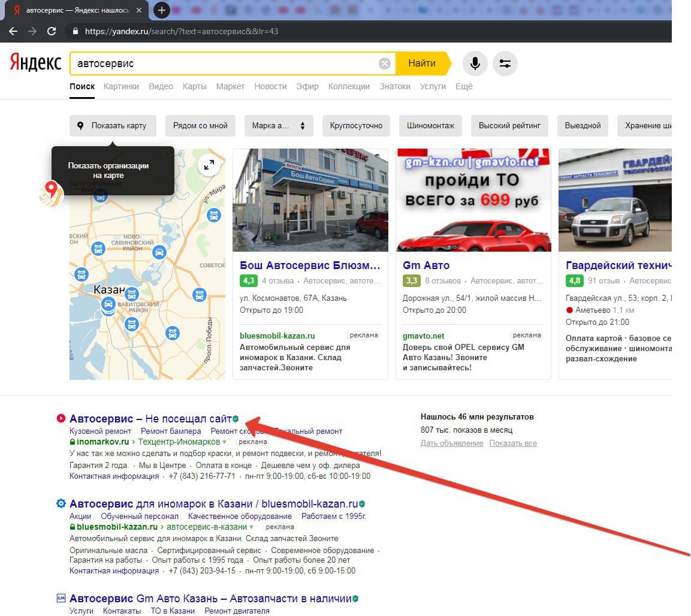The width and height of the screenshot is (691, 616).
Task: Enable the Высокий рейтинг filter
Action: click(509, 126)
